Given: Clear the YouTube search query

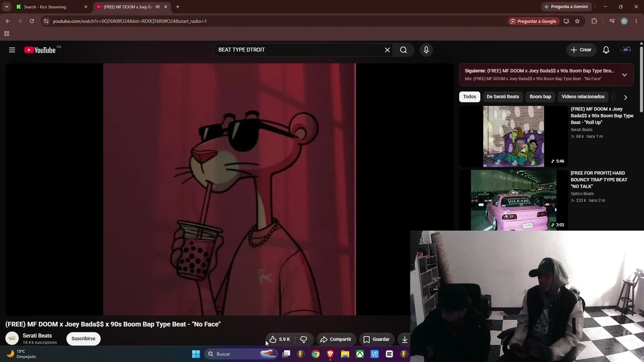Looking at the screenshot, I should pyautogui.click(x=387, y=50).
